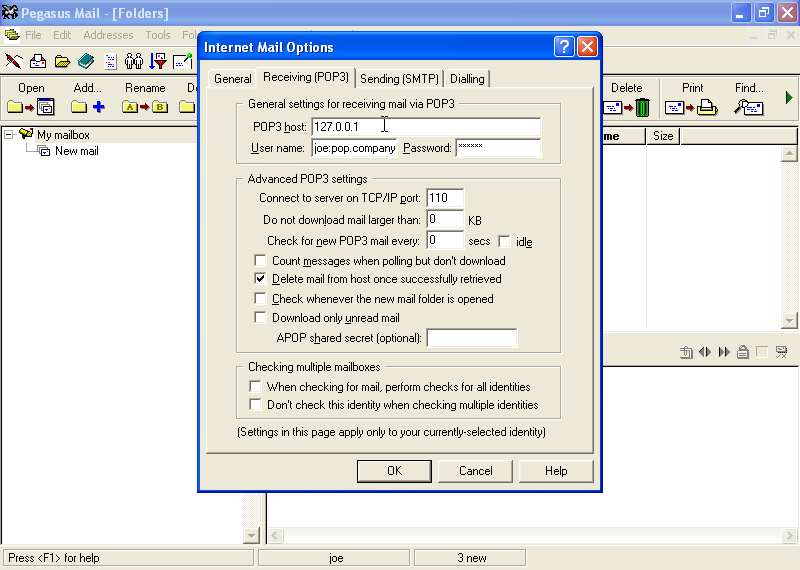Click the open mail folders toolbar icon

click(62, 61)
